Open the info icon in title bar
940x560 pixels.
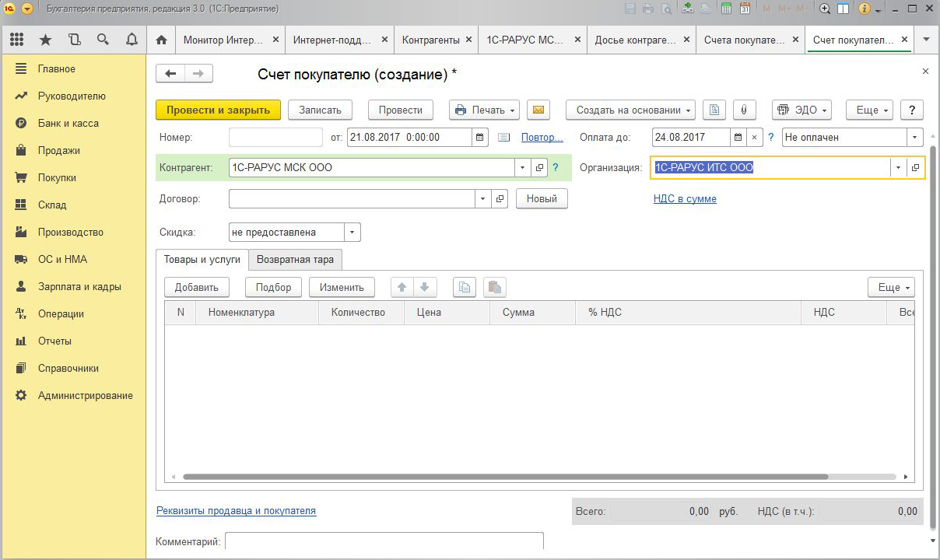pyautogui.click(x=863, y=9)
